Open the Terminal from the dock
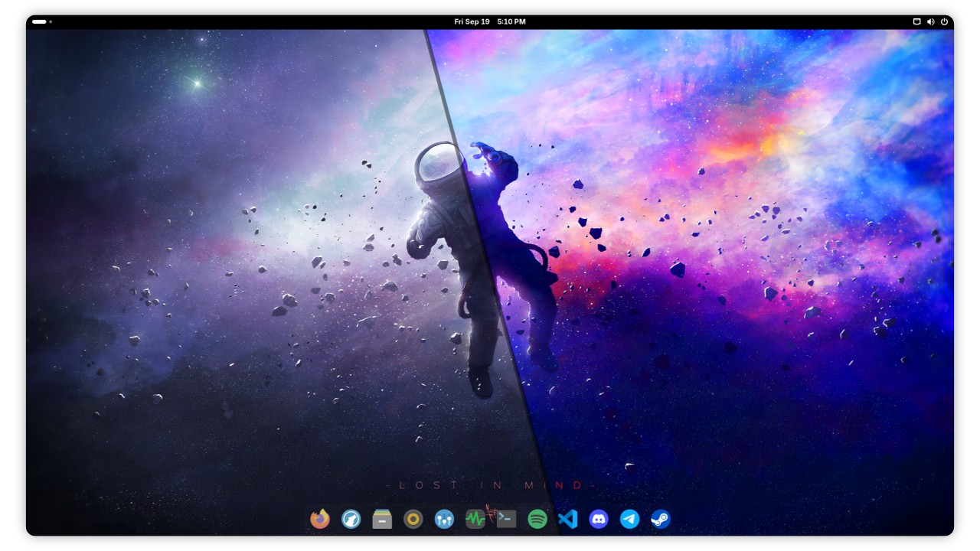Viewport: 980px width, 551px height. [x=506, y=519]
